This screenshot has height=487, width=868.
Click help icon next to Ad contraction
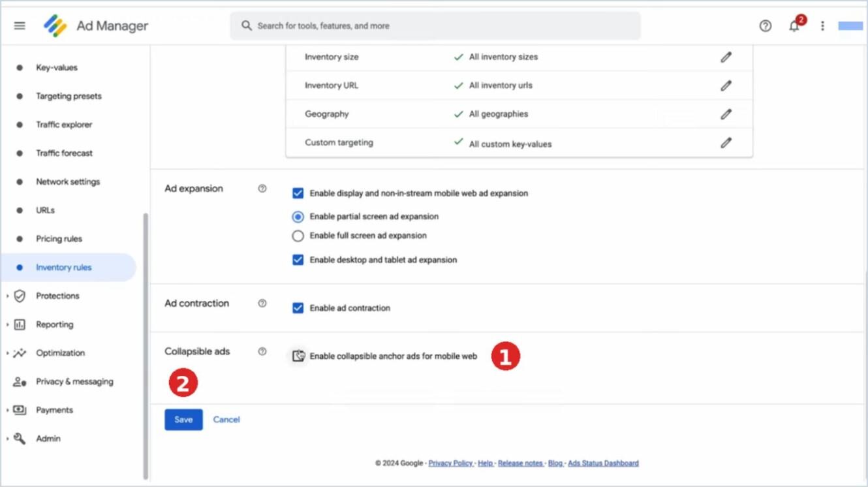point(262,304)
